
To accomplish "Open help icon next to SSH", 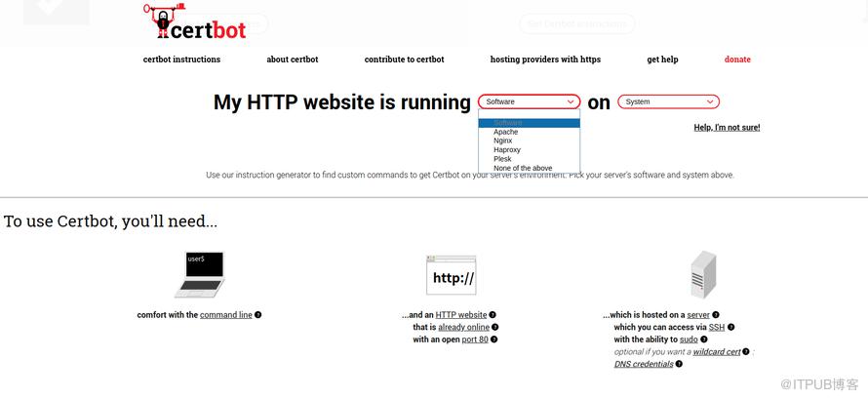I will [x=730, y=327].
